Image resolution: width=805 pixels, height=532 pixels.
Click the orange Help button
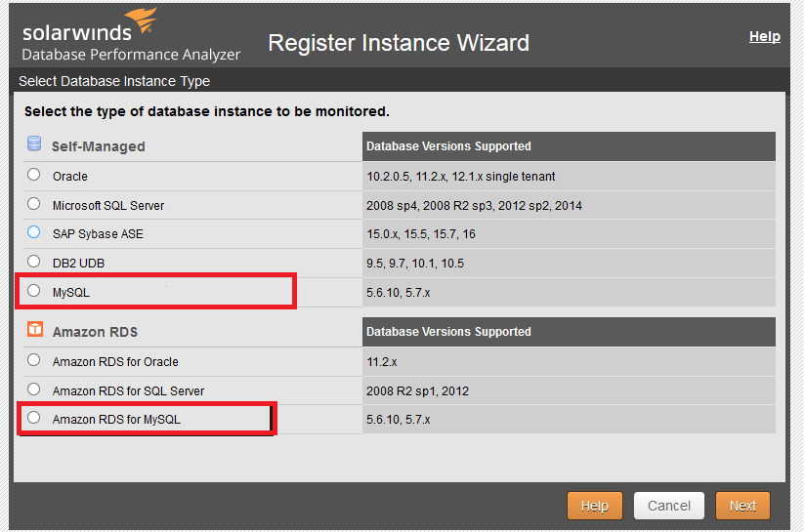tap(595, 506)
